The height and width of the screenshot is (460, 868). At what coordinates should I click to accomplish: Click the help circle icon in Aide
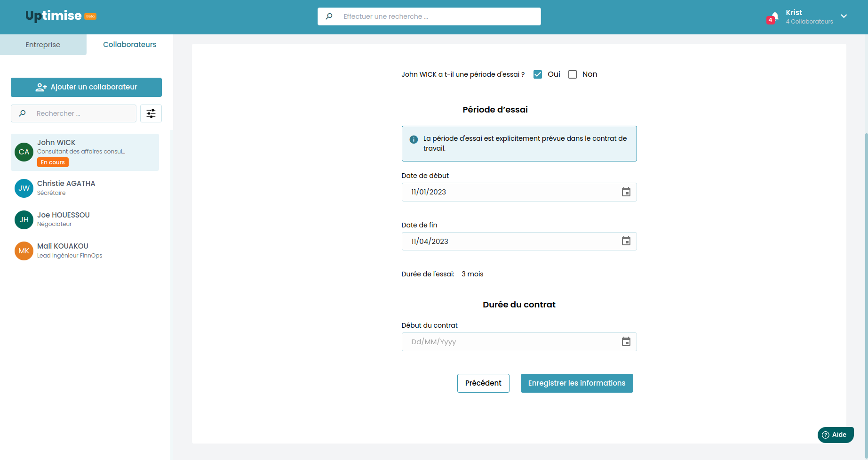[826, 435]
